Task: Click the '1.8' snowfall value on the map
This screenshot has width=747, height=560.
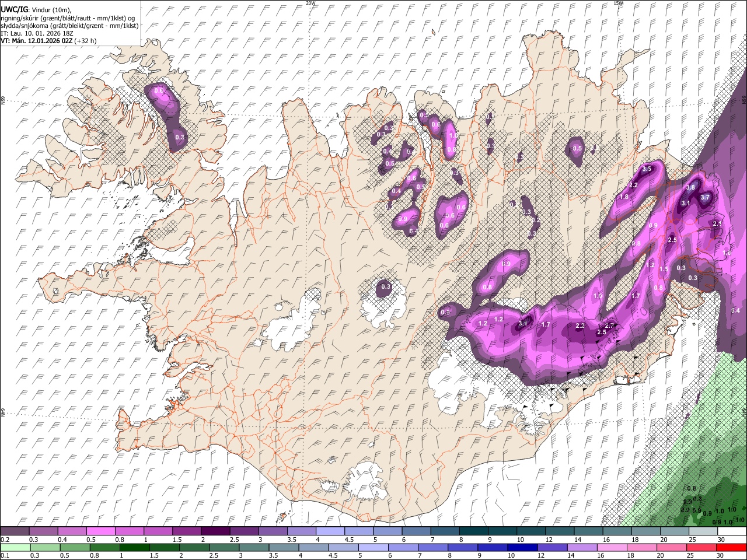Action: click(x=624, y=197)
